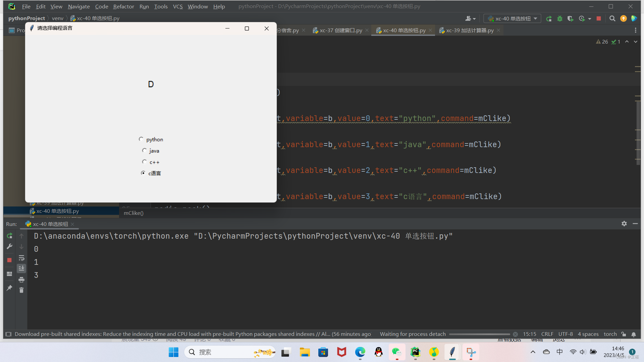This screenshot has height=362, width=644.
Task: Select the java radio button
Action: click(144, 150)
